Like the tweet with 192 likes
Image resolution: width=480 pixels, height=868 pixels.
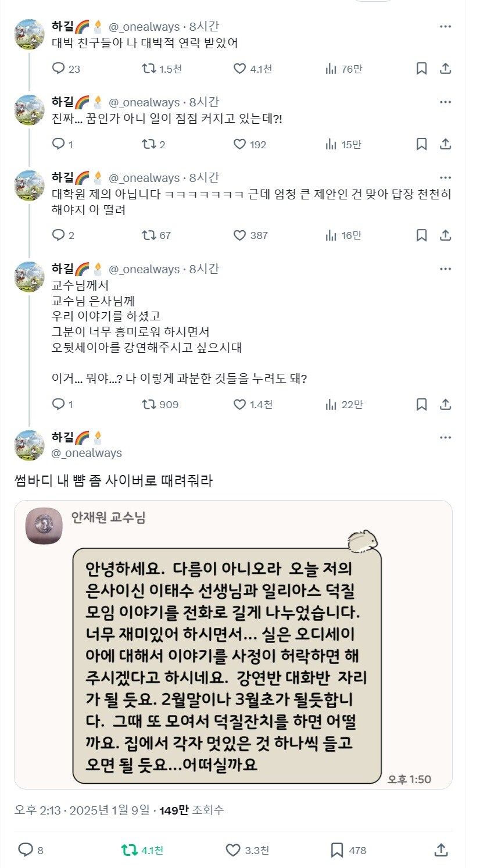click(x=240, y=144)
